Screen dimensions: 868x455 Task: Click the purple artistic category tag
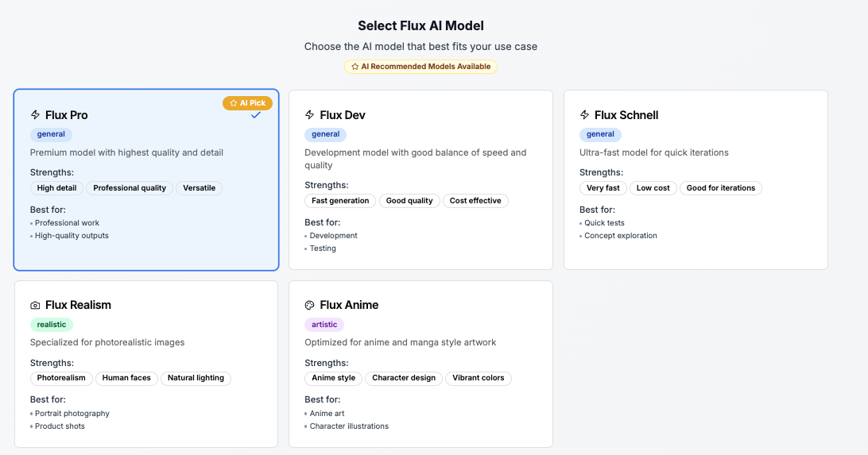[x=324, y=325]
